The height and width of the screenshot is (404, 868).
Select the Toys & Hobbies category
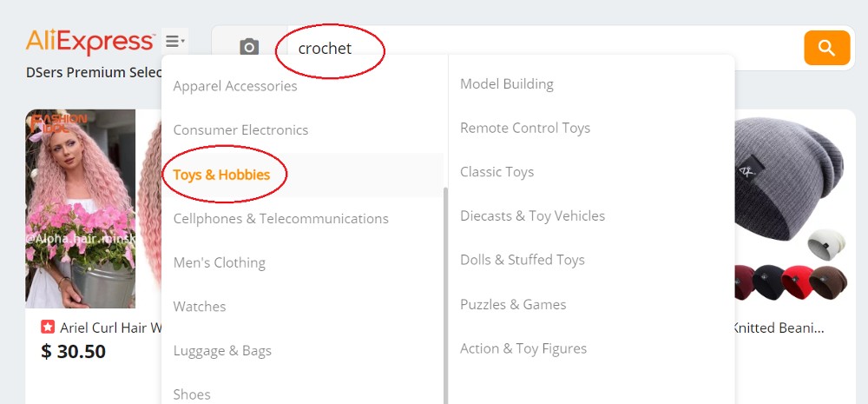(221, 175)
